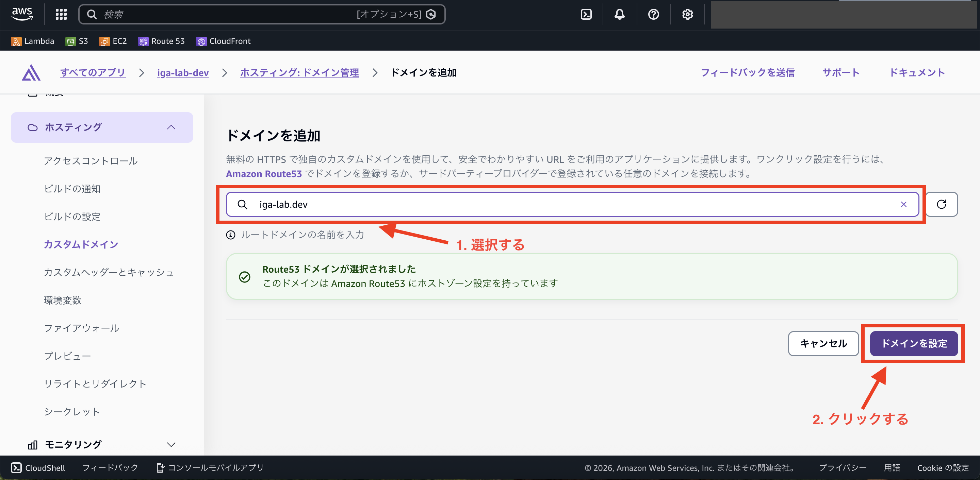Image resolution: width=980 pixels, height=480 pixels.
Task: Open シークレット in the sidebar
Action: point(72,412)
